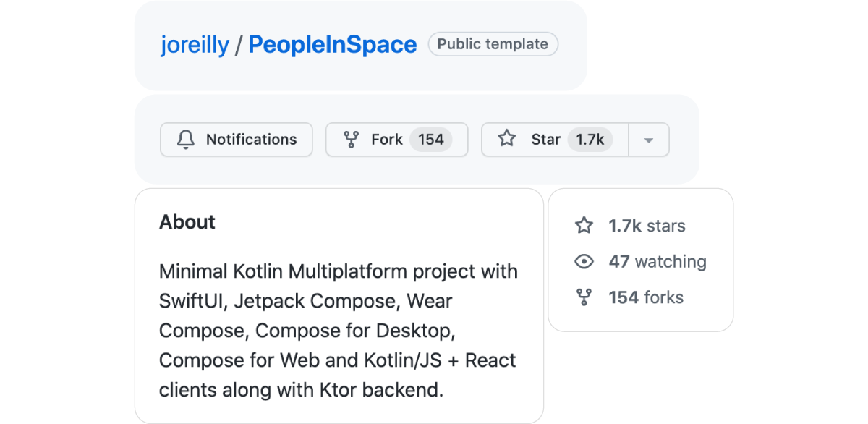Select the fork icon beside Fork
This screenshot has width=868, height=424.
pos(352,140)
